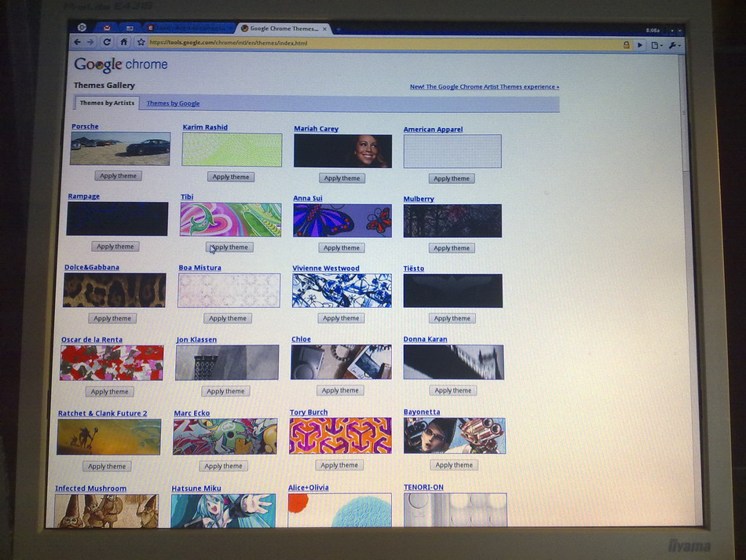Click the Mariah Carey theme preview image
Image resolution: width=746 pixels, height=560 pixels.
pyautogui.click(x=342, y=151)
